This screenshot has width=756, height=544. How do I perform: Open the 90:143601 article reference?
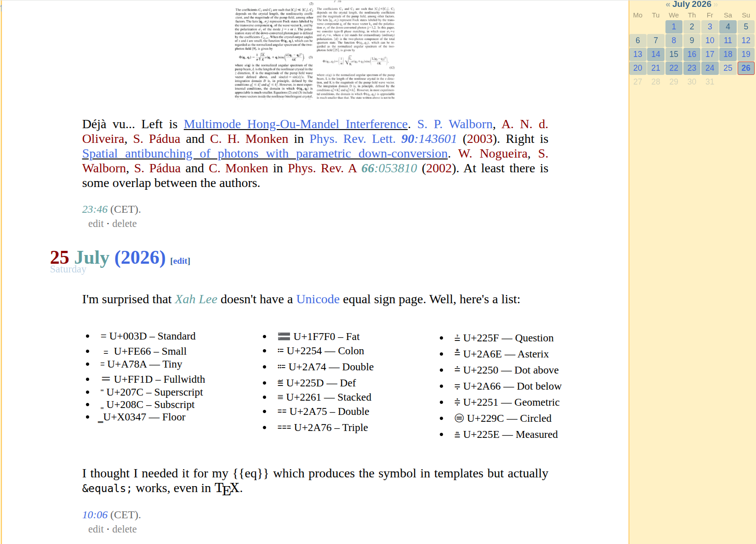(x=429, y=139)
